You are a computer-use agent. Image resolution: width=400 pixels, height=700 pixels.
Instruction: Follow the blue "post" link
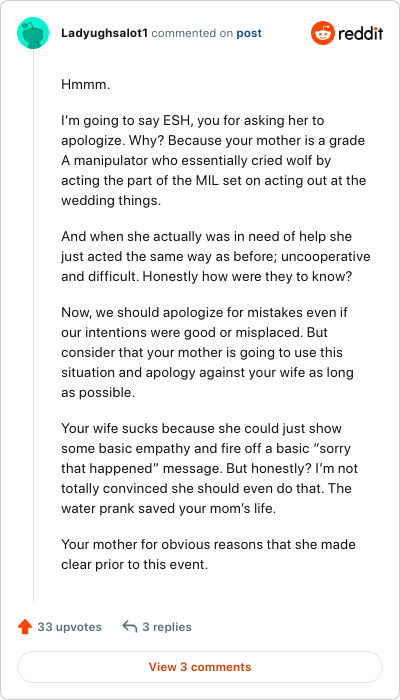point(249,33)
